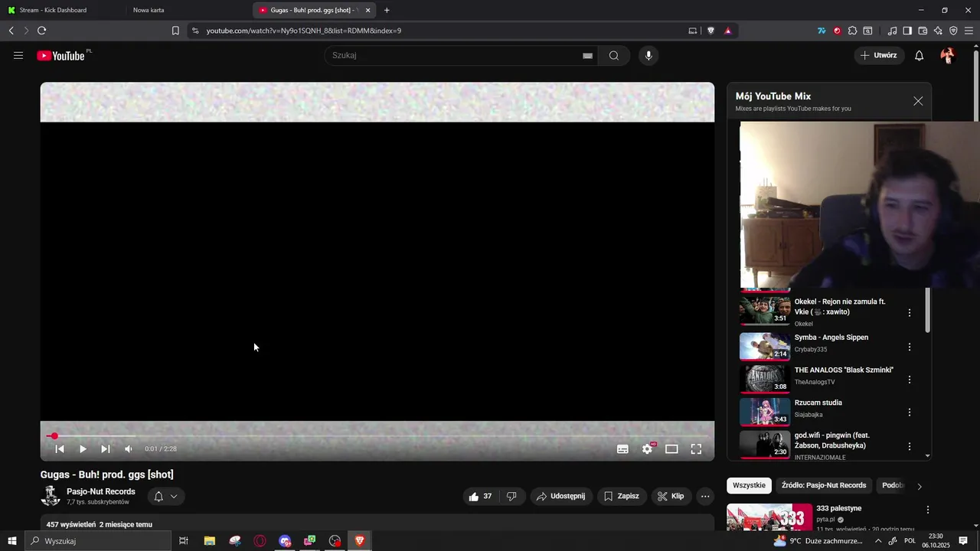Play the video
This screenshot has height=551, width=980.
(83, 449)
